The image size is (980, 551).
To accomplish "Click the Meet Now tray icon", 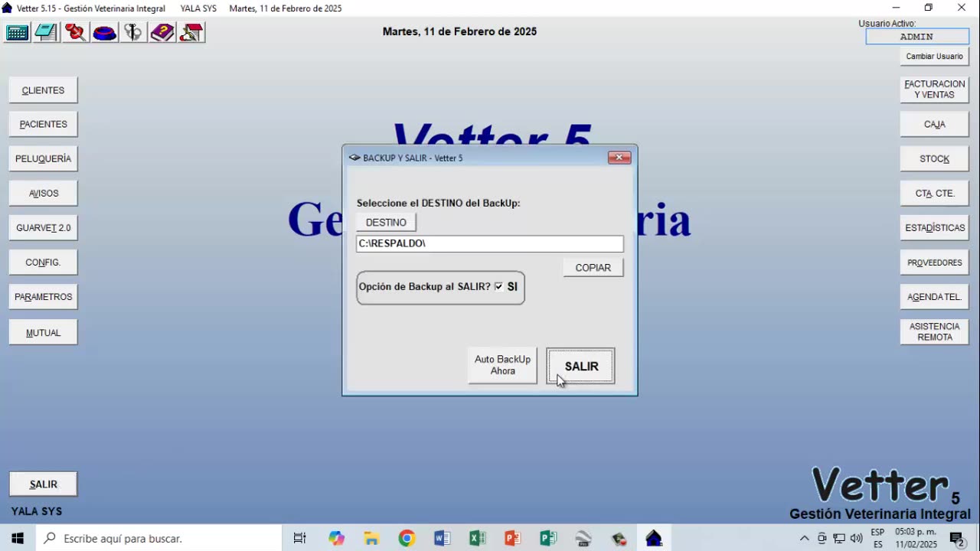I will tap(822, 539).
